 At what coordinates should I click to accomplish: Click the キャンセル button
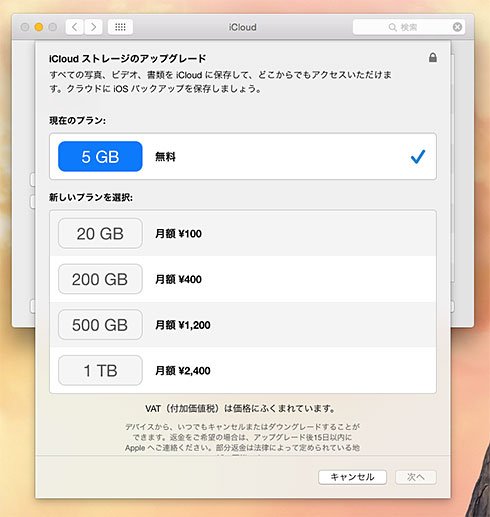(352, 477)
